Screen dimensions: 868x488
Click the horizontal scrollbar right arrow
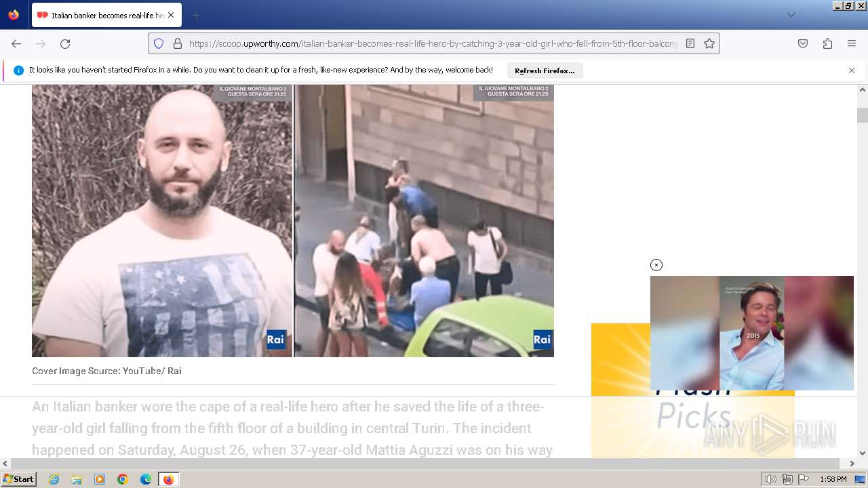(852, 464)
